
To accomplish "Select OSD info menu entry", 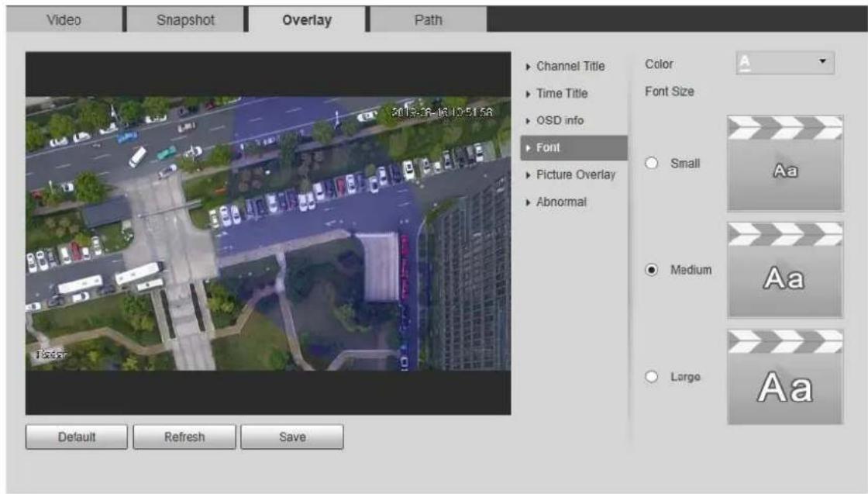I will (x=560, y=121).
